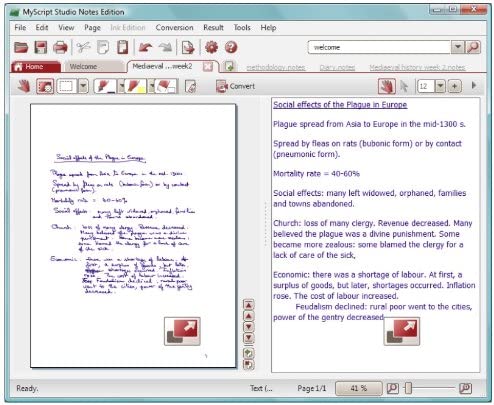The width and height of the screenshot is (494, 405).
Task: Select the arrow pointer tool in result toolbar
Action: (x=404, y=87)
